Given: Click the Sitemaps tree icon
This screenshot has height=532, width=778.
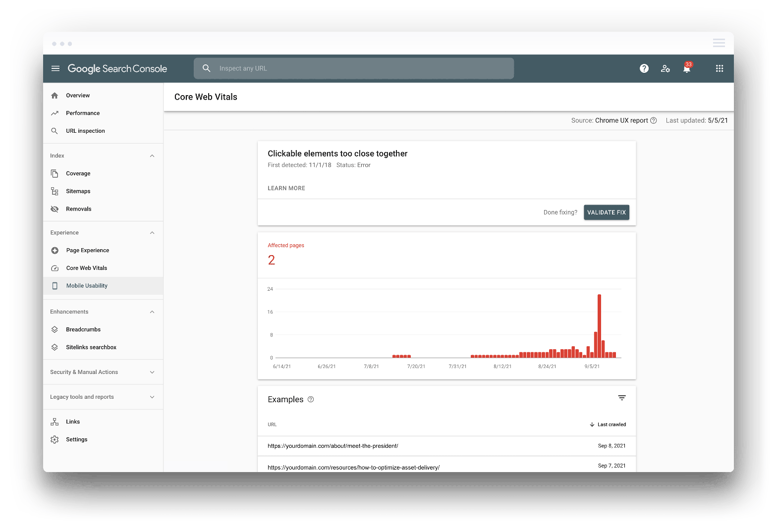Looking at the screenshot, I should point(55,191).
